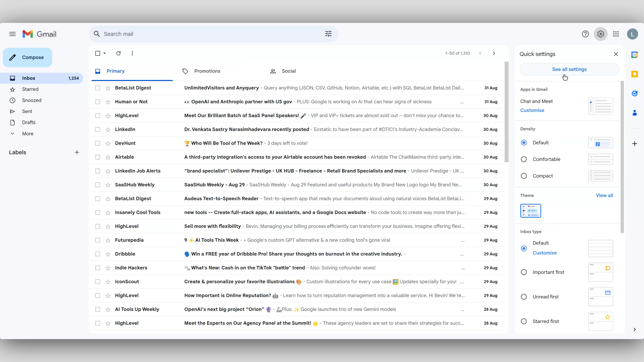This screenshot has height=362, width=644.
Task: Click the refresh inbox icon
Action: [x=118, y=53]
